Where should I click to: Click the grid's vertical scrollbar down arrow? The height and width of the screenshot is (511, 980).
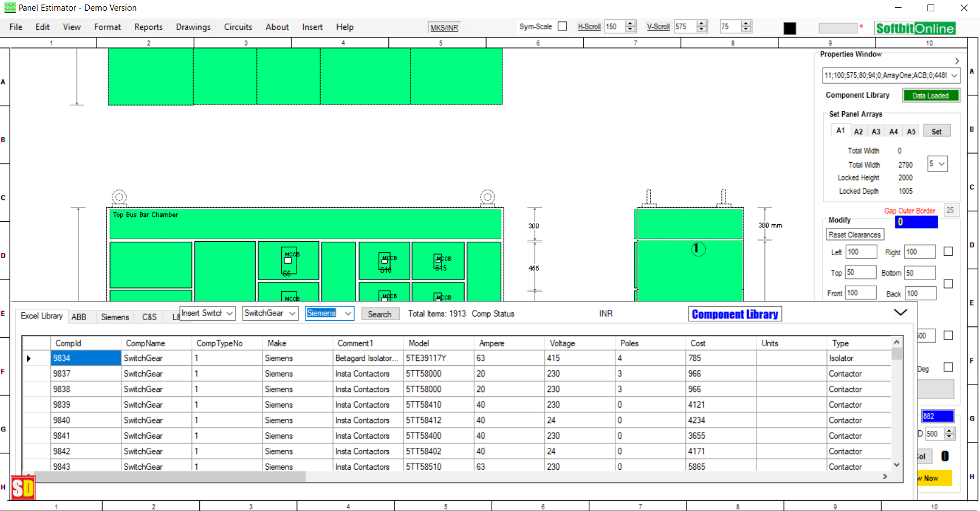click(896, 465)
